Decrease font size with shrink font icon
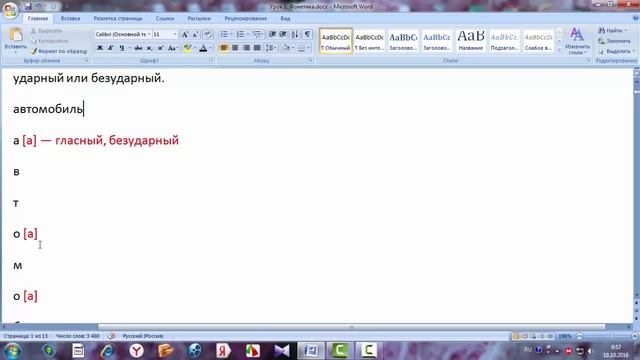This screenshot has width=640, height=360. click(195, 35)
